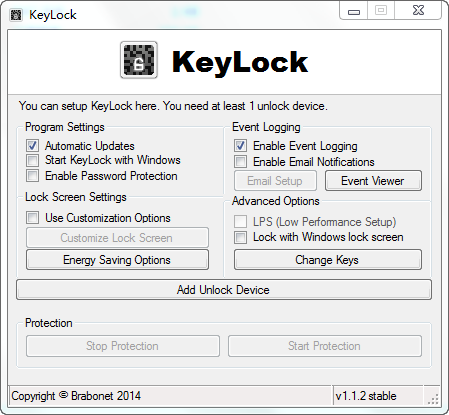Open Energy Saving Options

point(117,260)
